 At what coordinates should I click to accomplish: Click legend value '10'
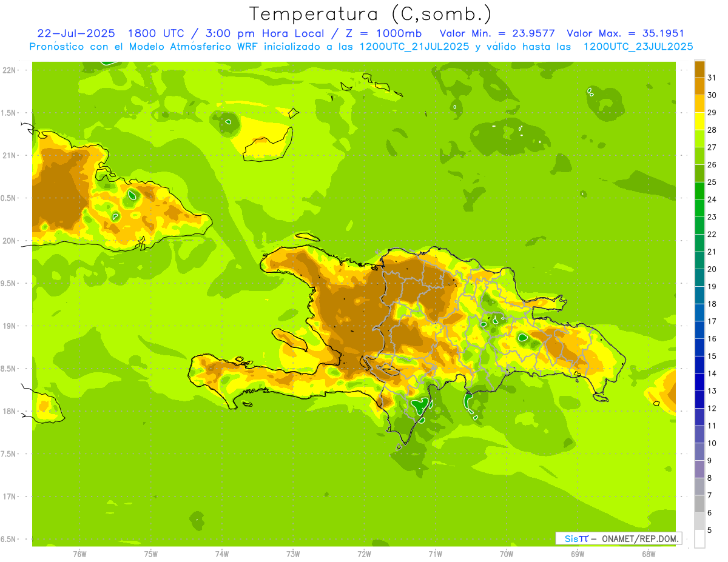(x=712, y=443)
